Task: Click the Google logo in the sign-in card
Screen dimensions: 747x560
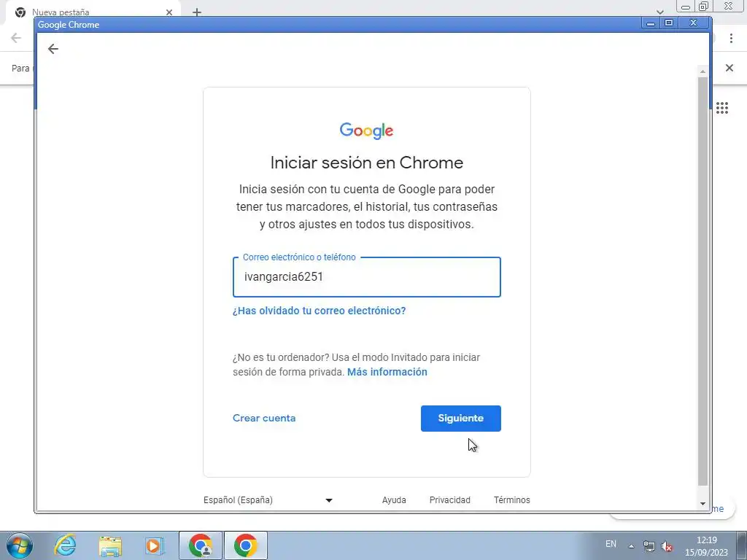Action: point(366,131)
